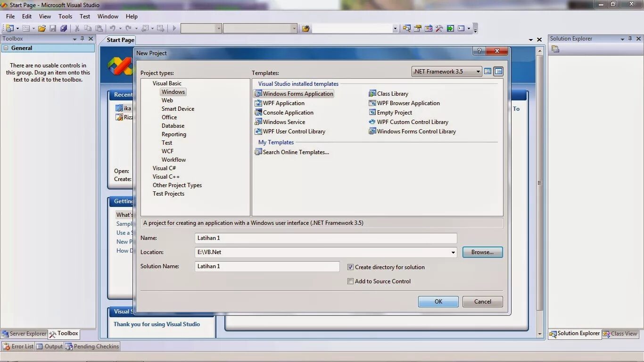Open the View menu
The width and height of the screenshot is (644, 362).
point(45,16)
